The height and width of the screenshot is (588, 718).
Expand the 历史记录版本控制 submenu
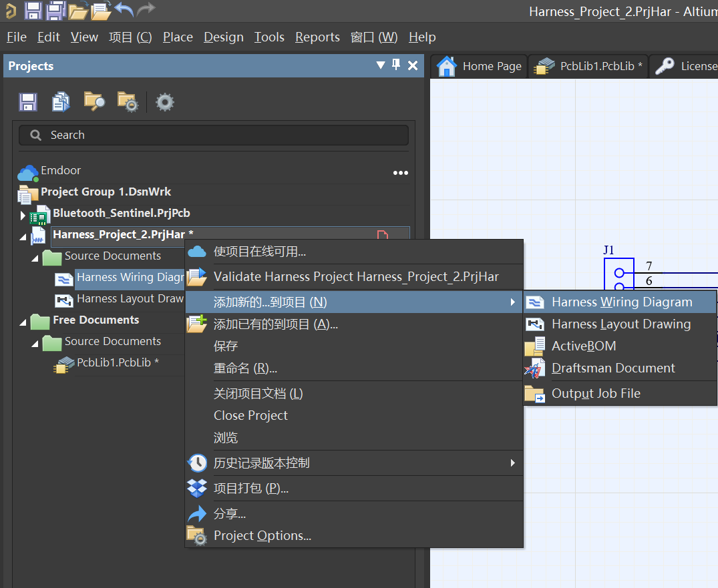(512, 463)
